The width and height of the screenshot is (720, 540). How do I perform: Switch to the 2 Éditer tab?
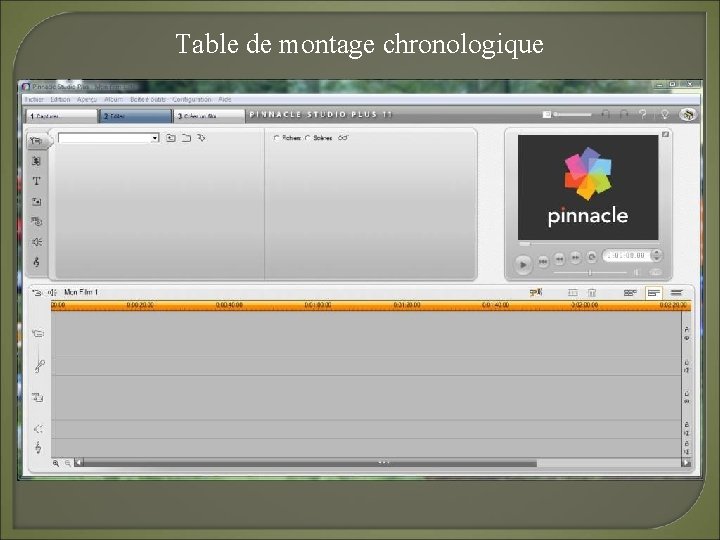click(135, 116)
